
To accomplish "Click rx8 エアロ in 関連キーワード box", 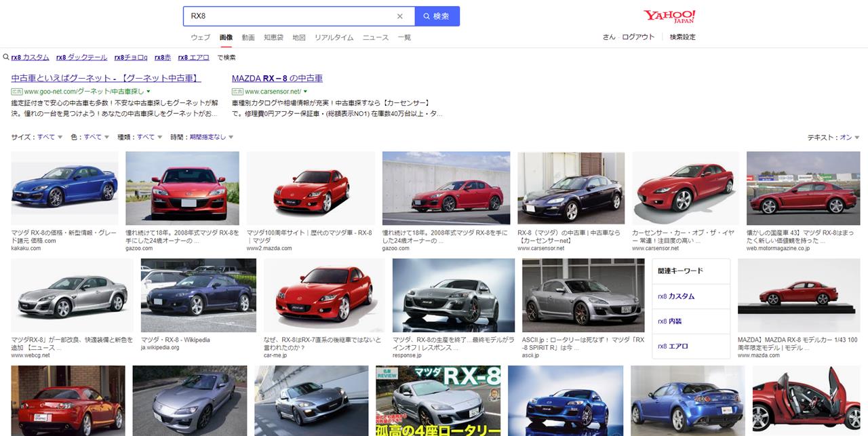I will click(673, 346).
